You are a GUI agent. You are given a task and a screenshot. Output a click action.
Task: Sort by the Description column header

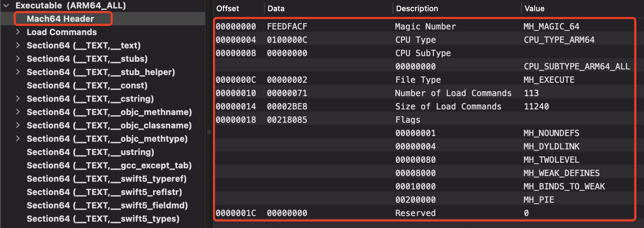(x=417, y=8)
